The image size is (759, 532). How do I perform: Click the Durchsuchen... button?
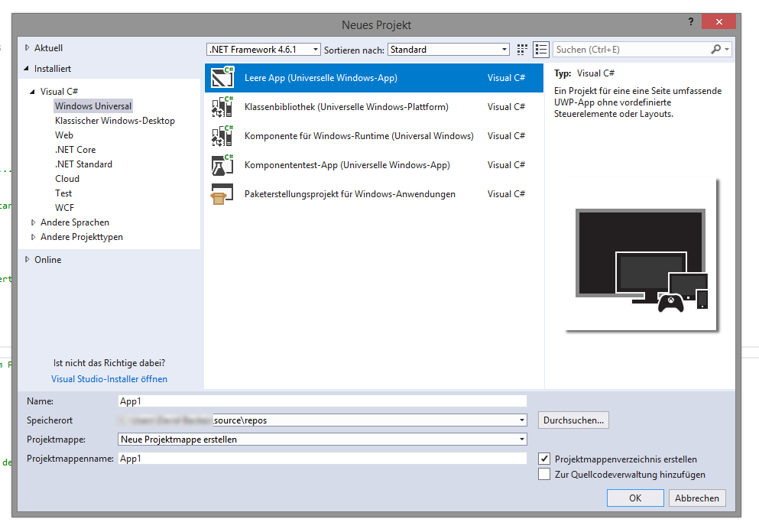573,420
